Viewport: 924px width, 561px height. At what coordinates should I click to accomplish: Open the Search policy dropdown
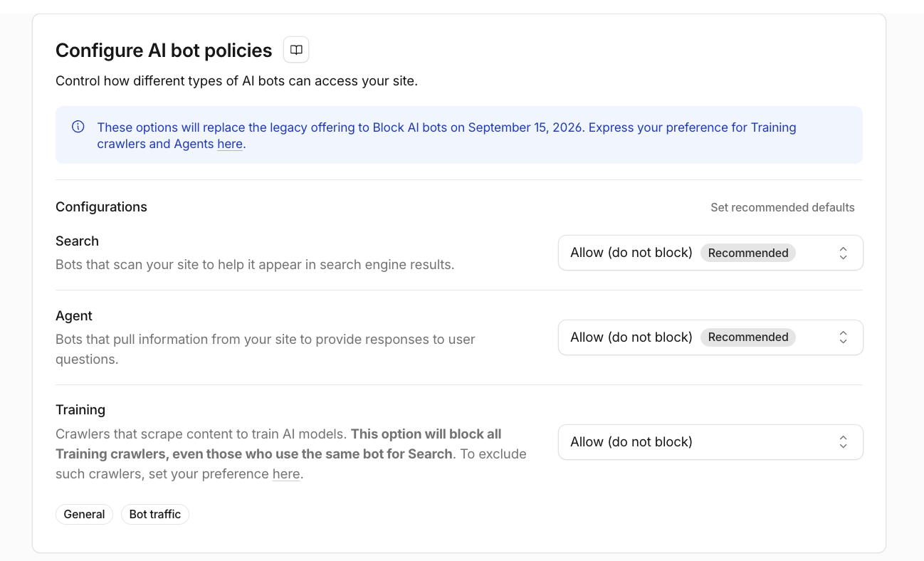coord(710,253)
